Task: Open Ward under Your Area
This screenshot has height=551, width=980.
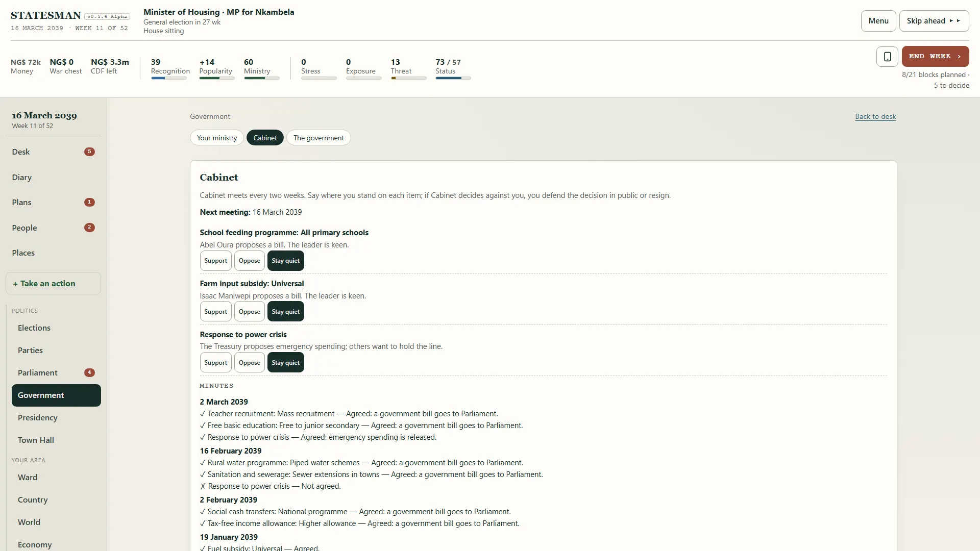Action: [56, 478]
